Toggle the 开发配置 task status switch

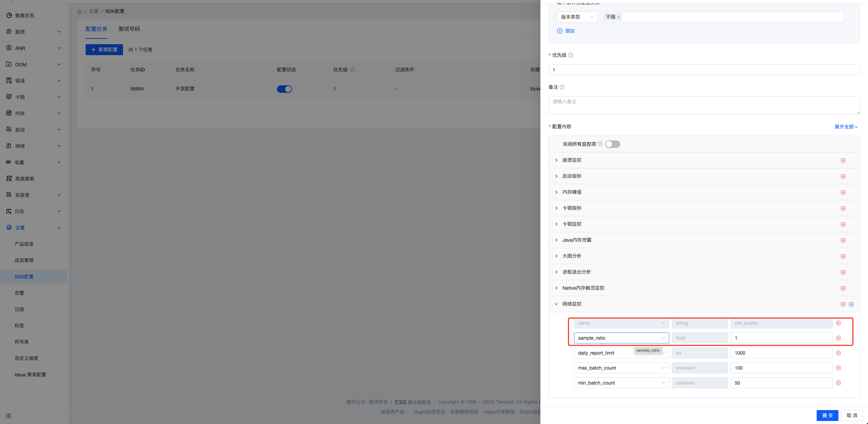pos(284,89)
